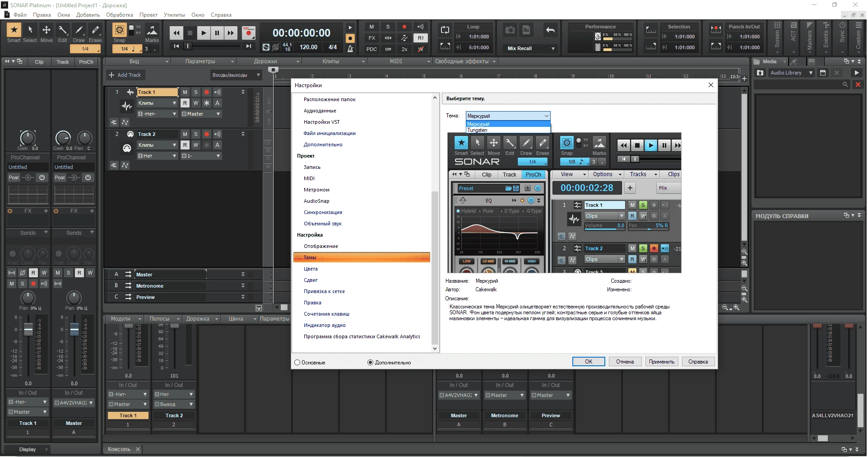Open the Свободные эффекты dropdown
This screenshot has width=868, height=457.
465,61
